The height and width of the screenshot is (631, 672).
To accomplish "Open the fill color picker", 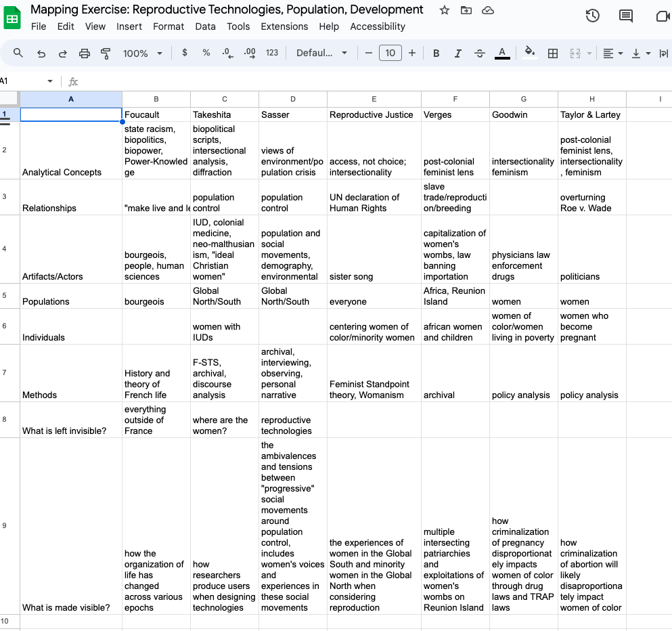I will tap(530, 53).
